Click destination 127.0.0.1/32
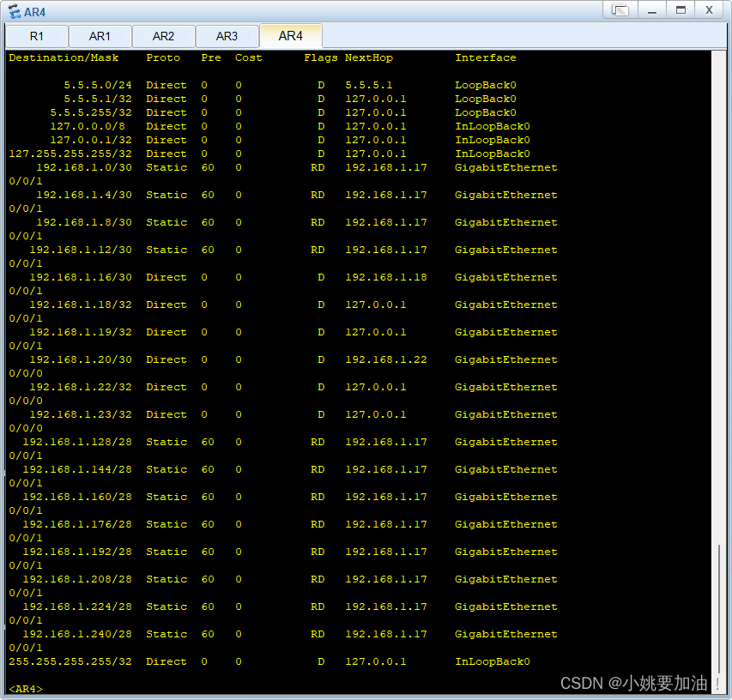The image size is (732, 700). (x=91, y=140)
